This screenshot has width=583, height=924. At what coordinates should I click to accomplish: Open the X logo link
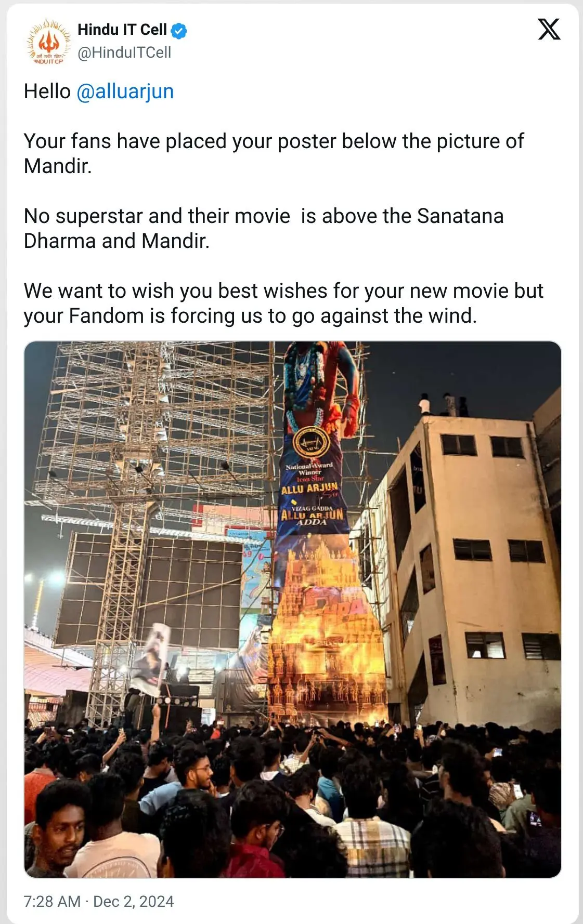[549, 29]
